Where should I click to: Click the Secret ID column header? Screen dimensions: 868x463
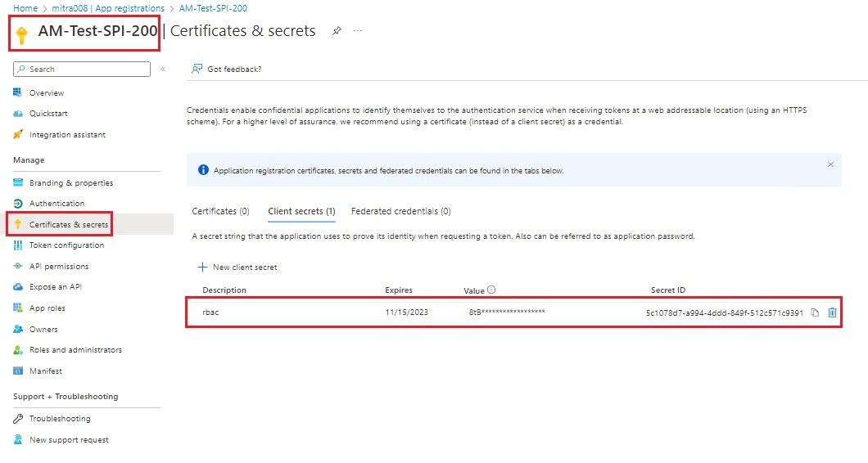667,290
